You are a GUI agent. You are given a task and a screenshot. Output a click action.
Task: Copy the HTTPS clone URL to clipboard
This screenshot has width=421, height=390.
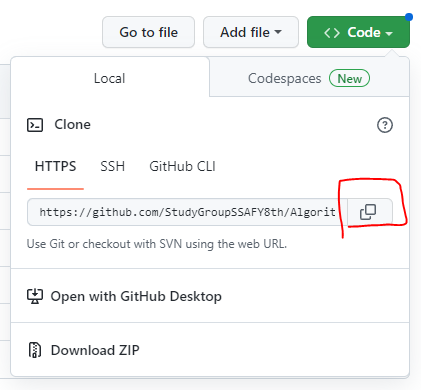point(370,212)
